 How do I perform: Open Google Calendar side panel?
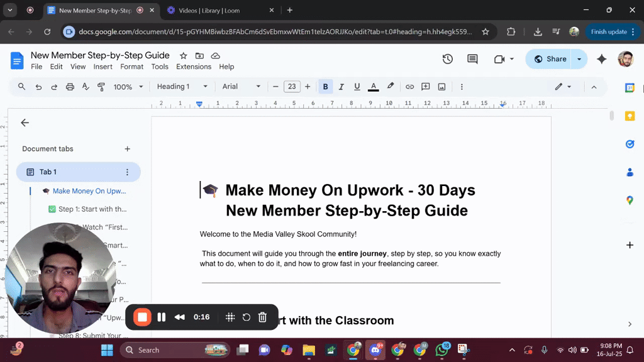coord(630,88)
